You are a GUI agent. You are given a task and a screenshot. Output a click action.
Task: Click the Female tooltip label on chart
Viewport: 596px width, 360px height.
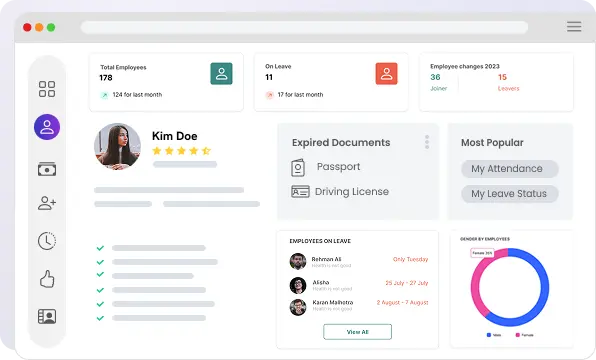(482, 253)
